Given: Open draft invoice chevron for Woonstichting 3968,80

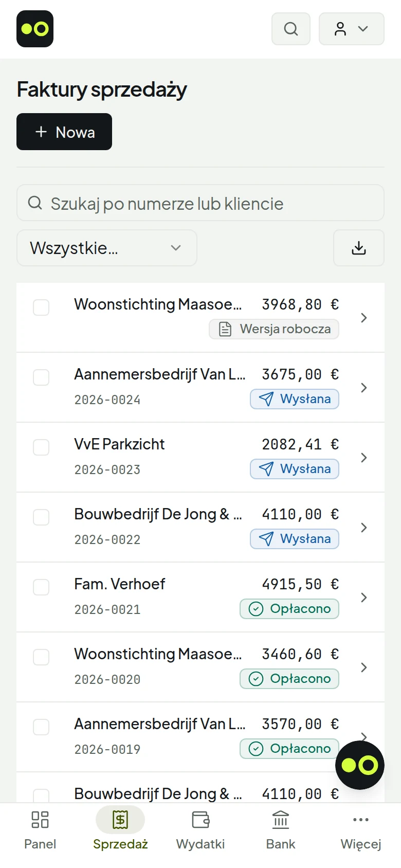Looking at the screenshot, I should [x=364, y=318].
